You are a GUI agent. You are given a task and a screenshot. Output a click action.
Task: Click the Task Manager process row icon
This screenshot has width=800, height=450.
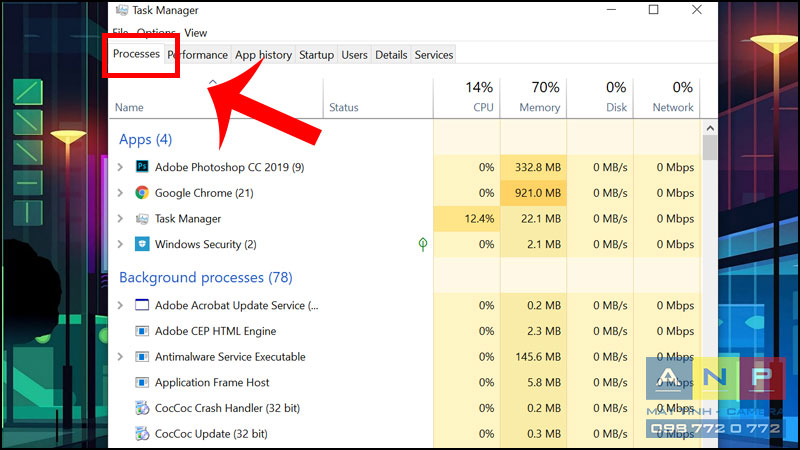pyautogui.click(x=142, y=218)
